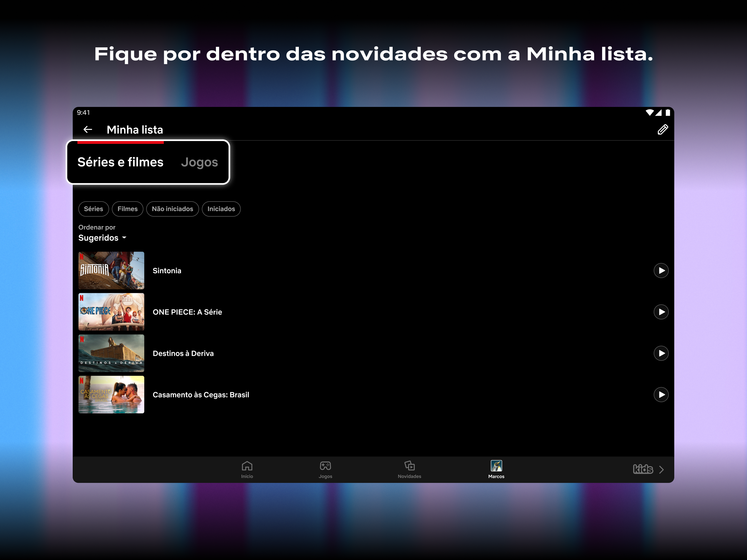This screenshot has width=747, height=560.
Task: Select the Sintonia title text
Action: pos(167,270)
